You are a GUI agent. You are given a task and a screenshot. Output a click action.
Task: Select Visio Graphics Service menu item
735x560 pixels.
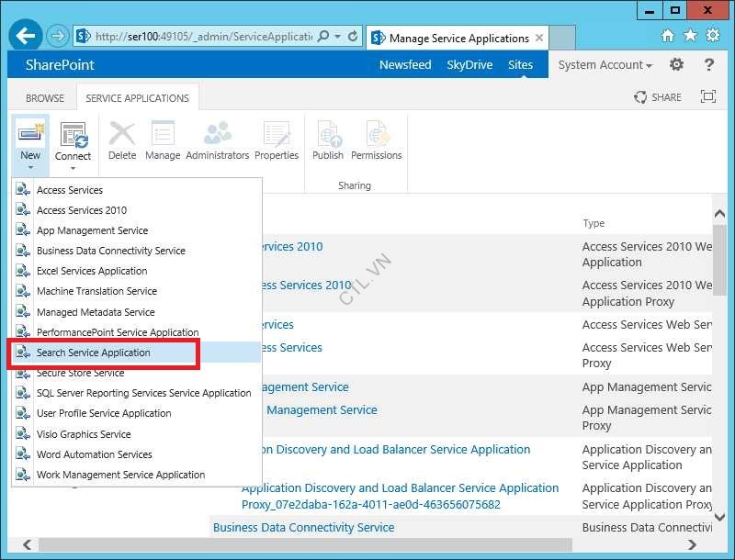(136, 434)
